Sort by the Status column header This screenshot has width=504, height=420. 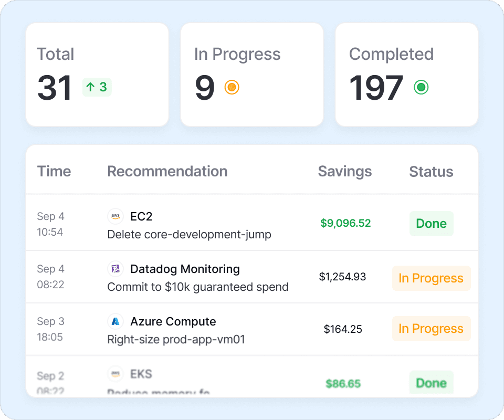[431, 172]
